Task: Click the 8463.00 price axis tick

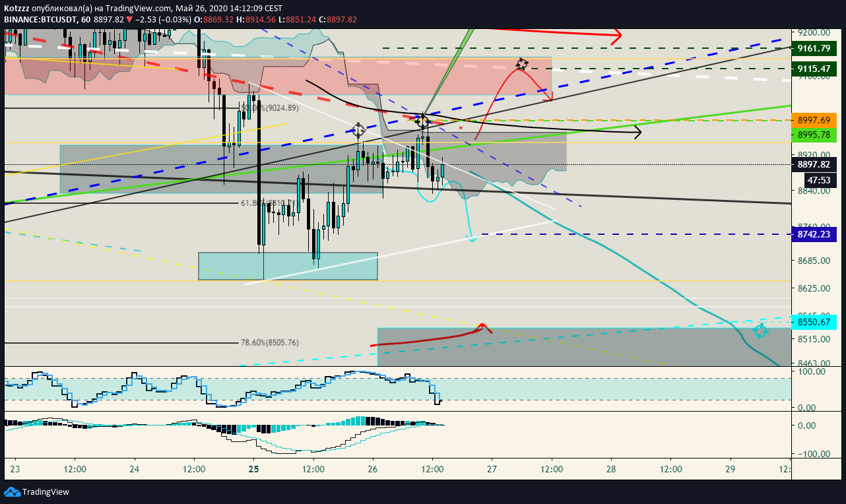Action: [x=814, y=363]
